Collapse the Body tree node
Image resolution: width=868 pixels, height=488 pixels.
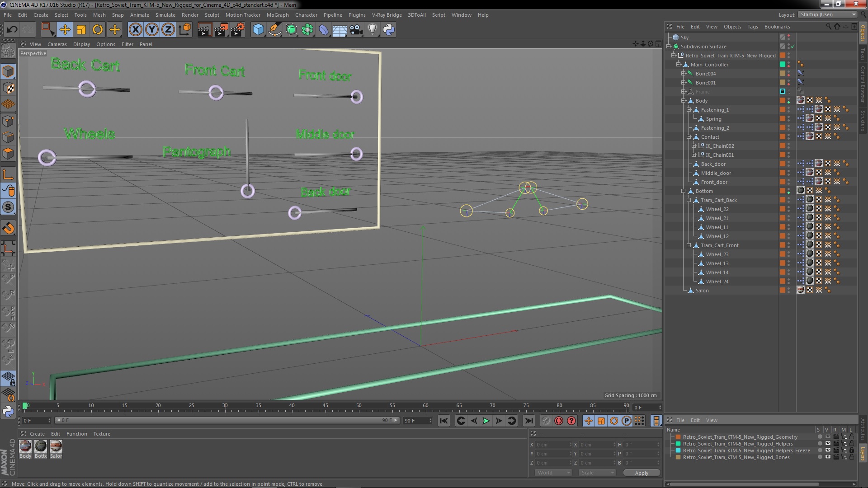pyautogui.click(x=684, y=101)
